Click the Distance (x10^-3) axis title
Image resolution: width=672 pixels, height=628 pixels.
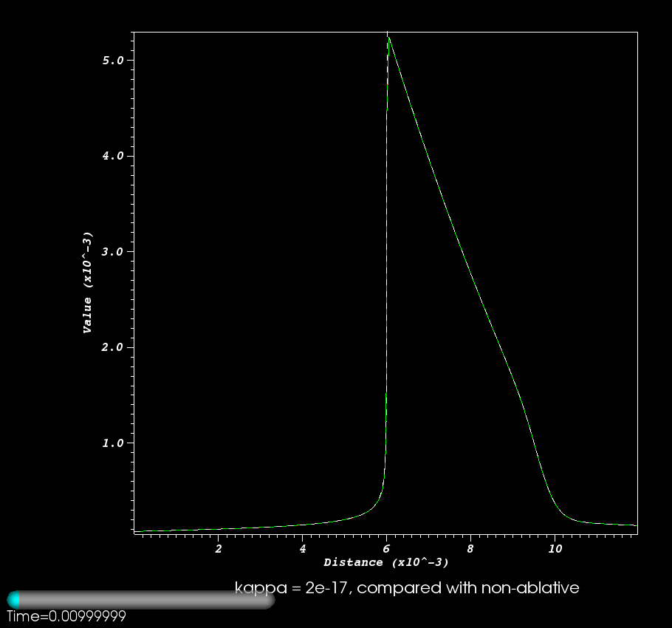(386, 562)
